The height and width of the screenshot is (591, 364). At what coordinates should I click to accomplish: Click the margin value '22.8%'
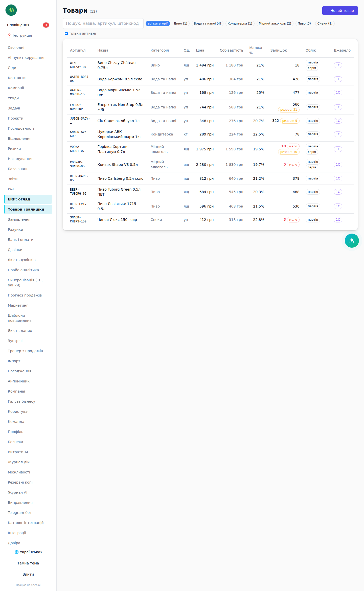pos(259,220)
